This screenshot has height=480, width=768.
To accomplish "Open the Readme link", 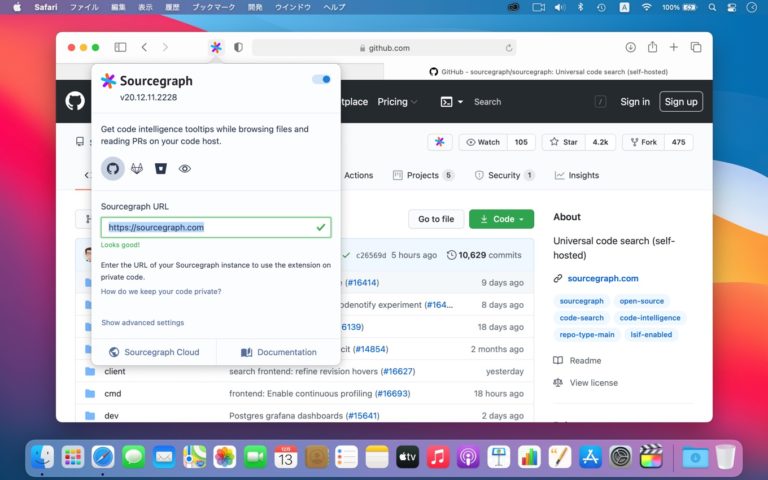I will (x=577, y=360).
